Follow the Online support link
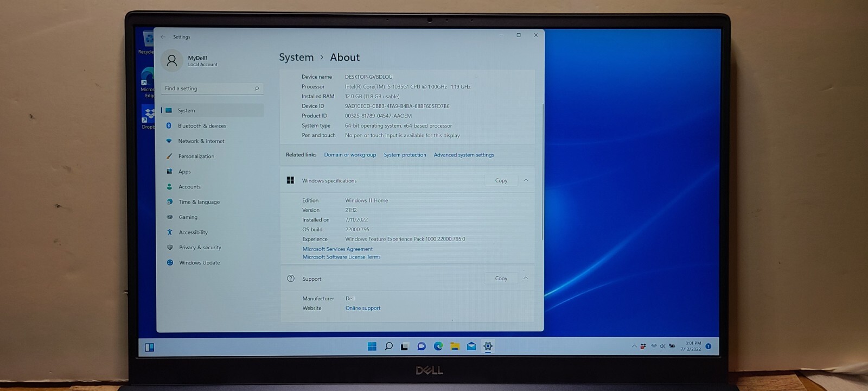The image size is (868, 391). 363,308
